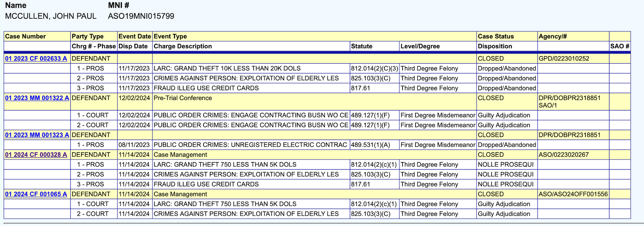Click the Event Type column header
The width and height of the screenshot is (644, 226).
170,36
